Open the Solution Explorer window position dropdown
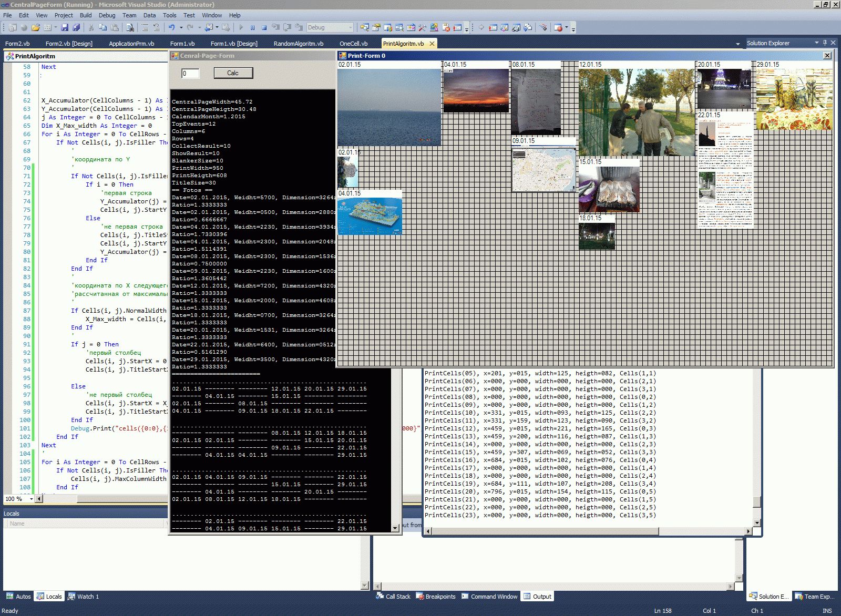Image resolution: width=841 pixels, height=616 pixels. click(x=816, y=43)
